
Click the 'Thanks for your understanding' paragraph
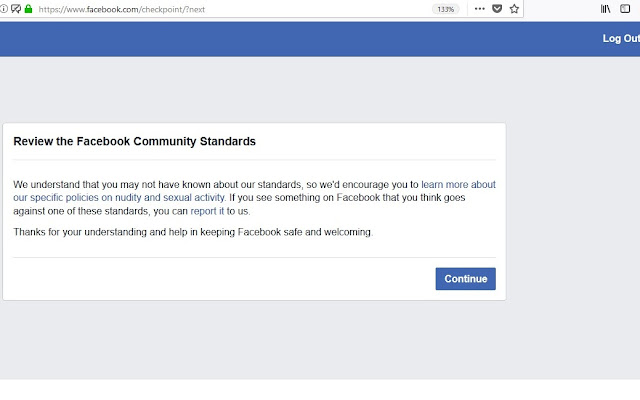[x=193, y=232]
